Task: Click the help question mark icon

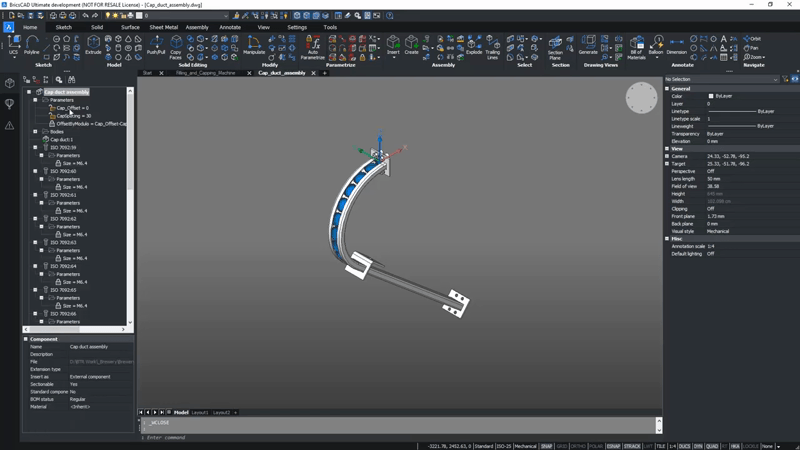Action: (390, 16)
